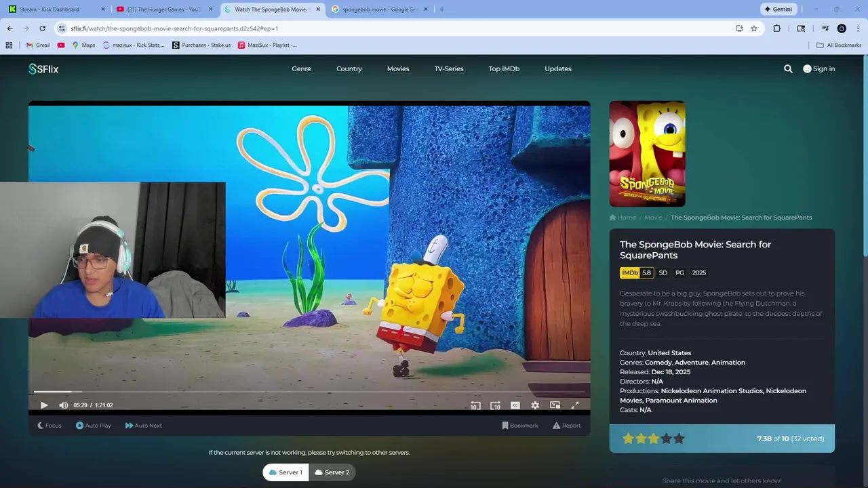Bookmark this movie
868x488 pixels.
520,426
